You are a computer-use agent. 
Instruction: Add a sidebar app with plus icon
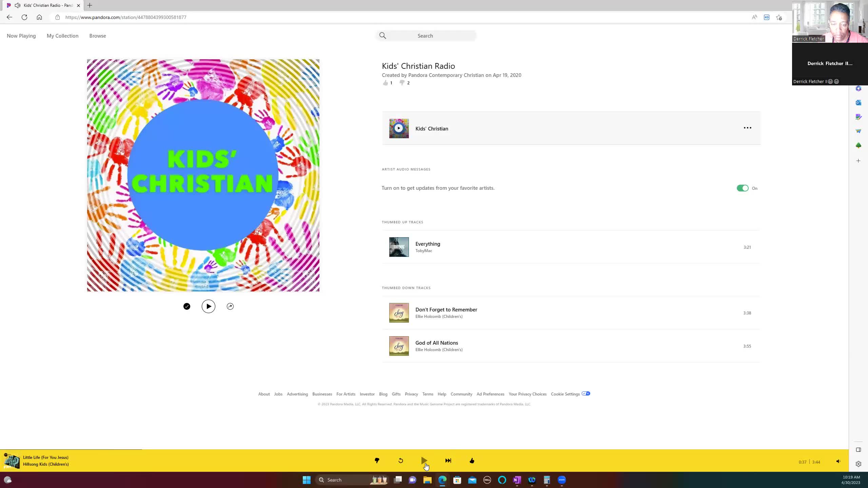[858, 161]
